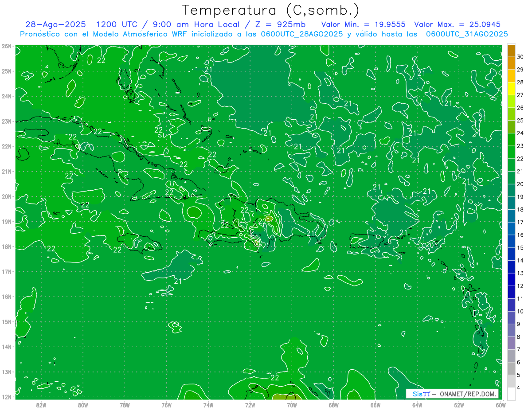This screenshot has width=532, height=411.
Task: Click the 66W longitude axis label
Action: click(376, 405)
